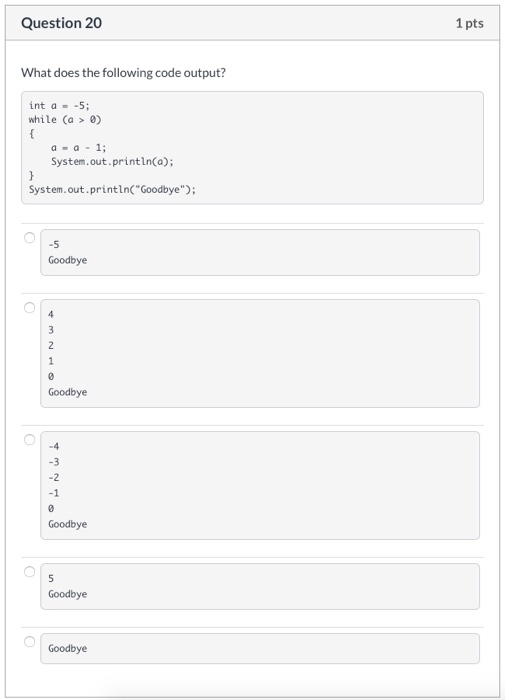Click the "while (a > 0)" code line
Screen dimensions: 505x700
65,120
